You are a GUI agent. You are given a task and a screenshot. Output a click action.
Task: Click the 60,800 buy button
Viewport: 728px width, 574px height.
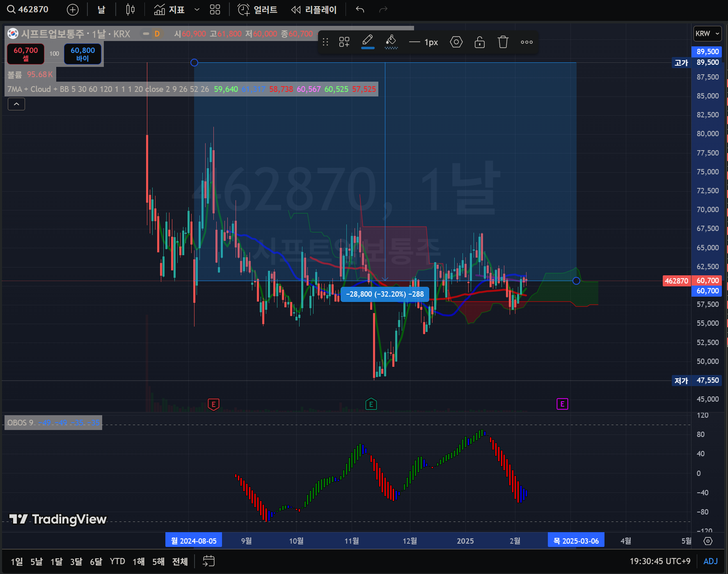click(x=82, y=54)
